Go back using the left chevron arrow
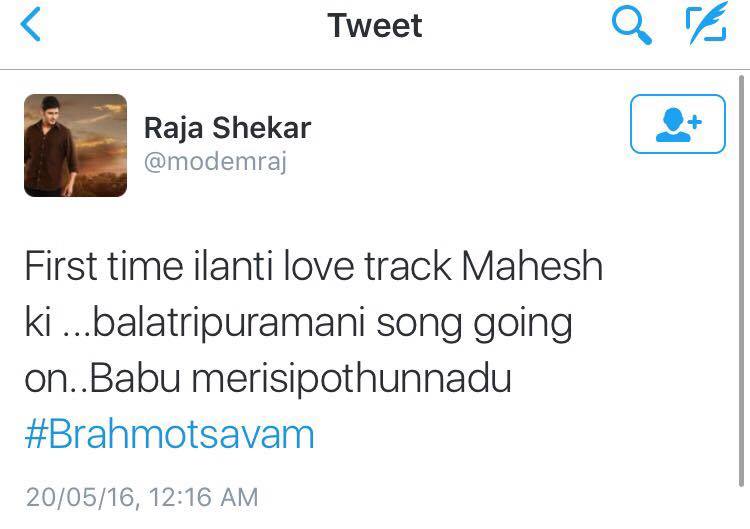The height and width of the screenshot is (529, 750). point(31,25)
